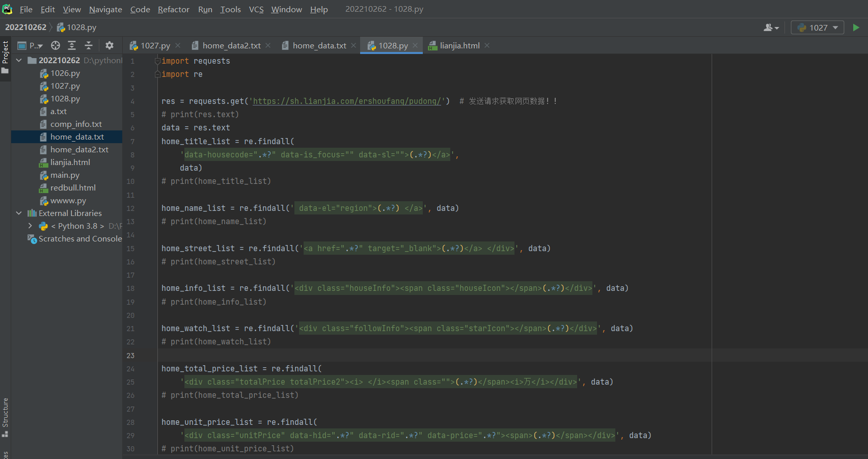This screenshot has width=868, height=459.
Task: Collapse the 202210262 project folder
Action: (19, 60)
